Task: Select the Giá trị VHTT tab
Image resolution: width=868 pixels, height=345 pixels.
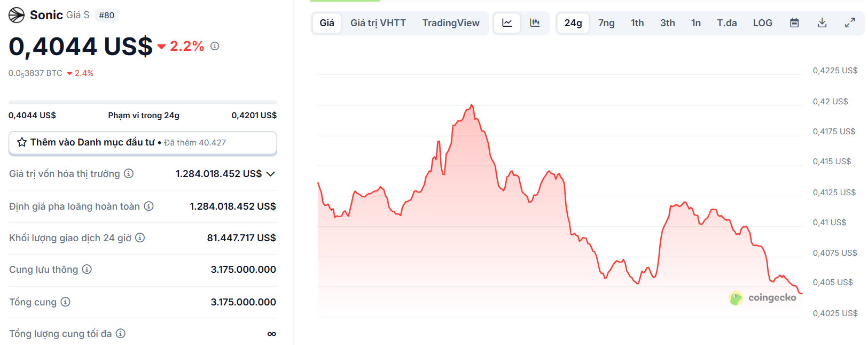Action: click(378, 23)
